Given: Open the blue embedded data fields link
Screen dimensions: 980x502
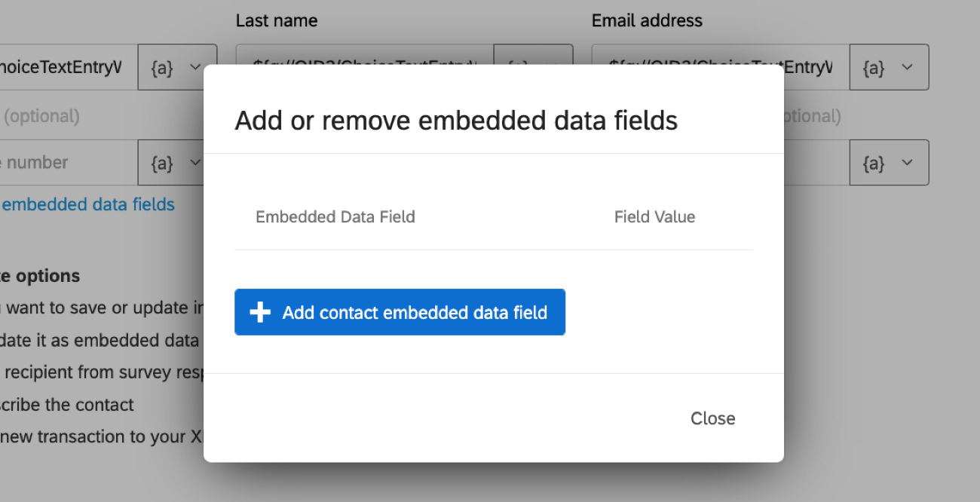Looking at the screenshot, I should pos(87,204).
